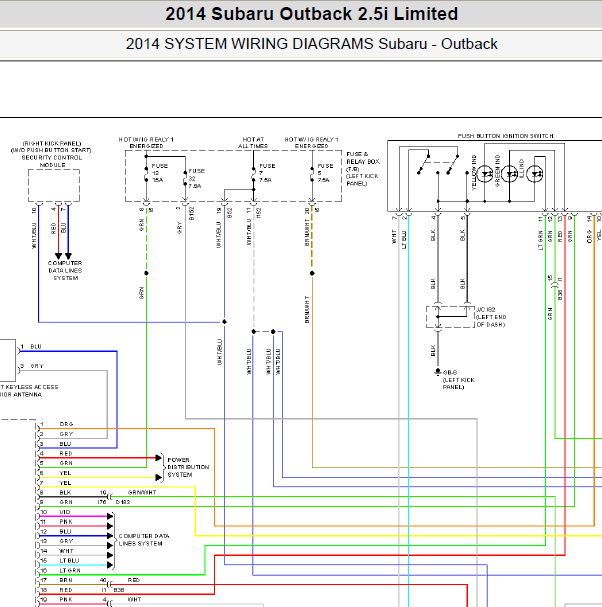Click connector pin row '18 RED'
602x607 pixels.
[57, 590]
